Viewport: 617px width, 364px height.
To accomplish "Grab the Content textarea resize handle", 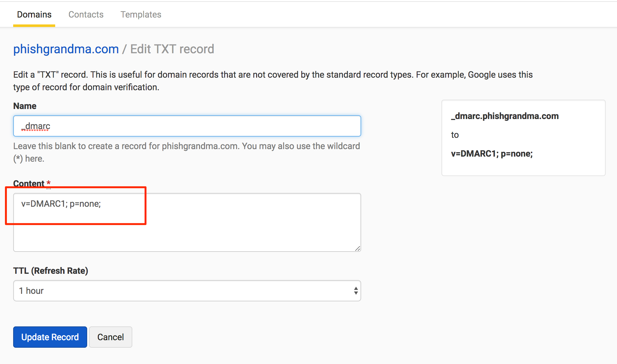I will point(358,248).
